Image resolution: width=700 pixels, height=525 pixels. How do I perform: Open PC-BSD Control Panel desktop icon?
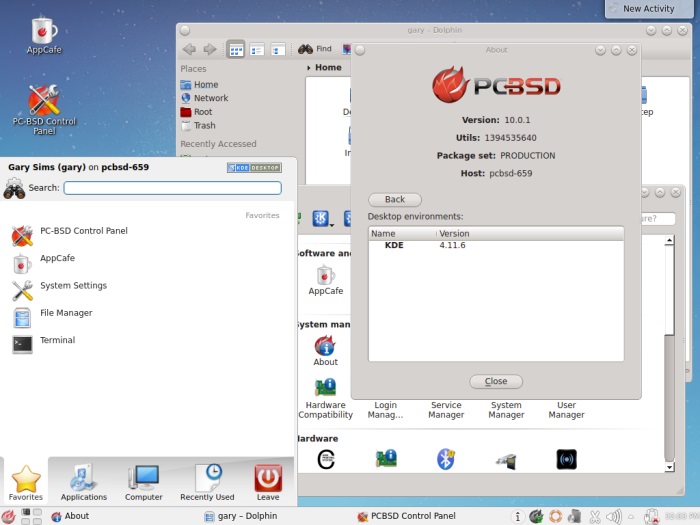click(x=44, y=110)
